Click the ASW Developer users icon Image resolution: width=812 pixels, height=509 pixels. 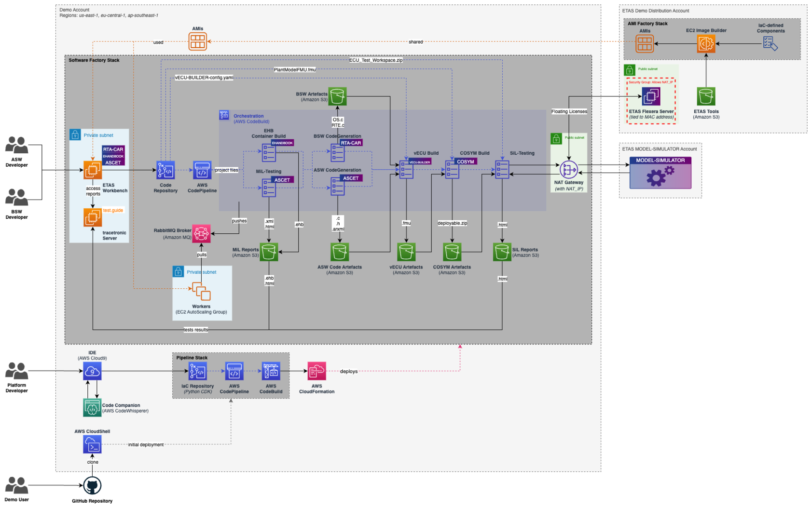(16, 145)
